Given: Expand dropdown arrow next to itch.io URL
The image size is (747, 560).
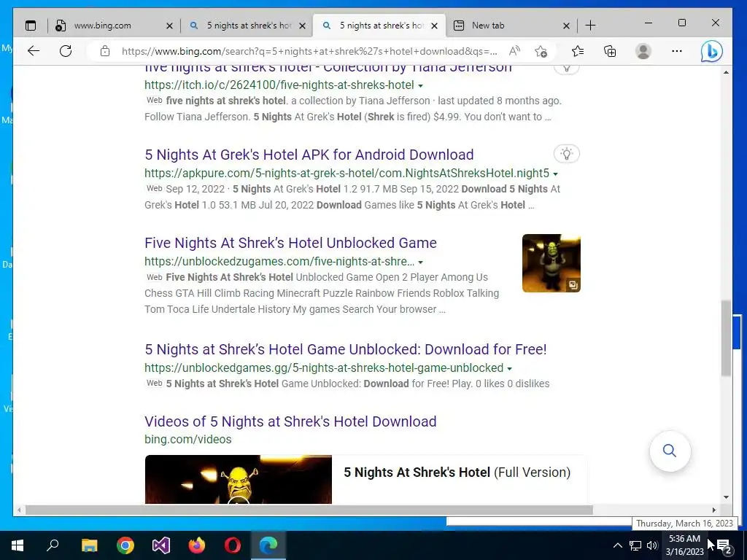Looking at the screenshot, I should (420, 86).
